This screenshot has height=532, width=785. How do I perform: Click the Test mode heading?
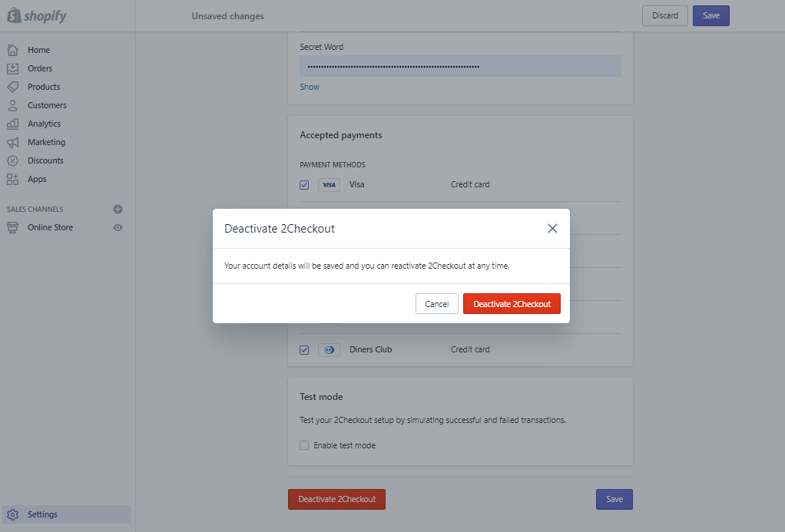[321, 397]
